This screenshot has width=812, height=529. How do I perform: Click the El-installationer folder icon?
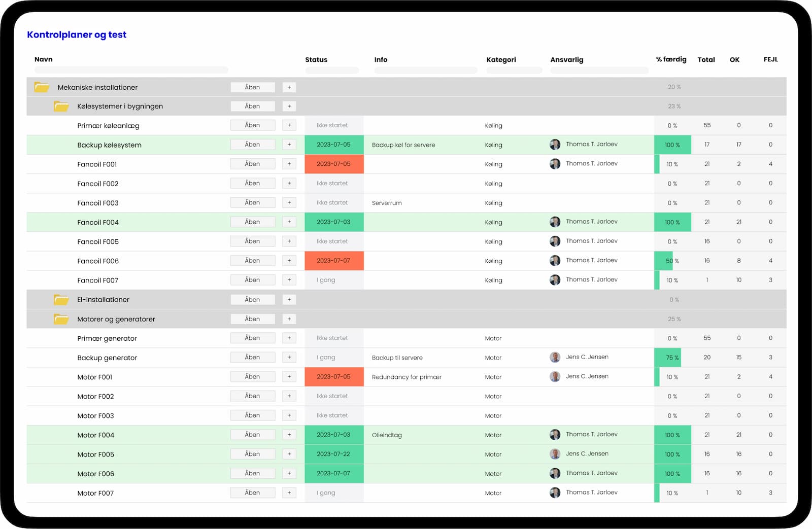pyautogui.click(x=61, y=300)
